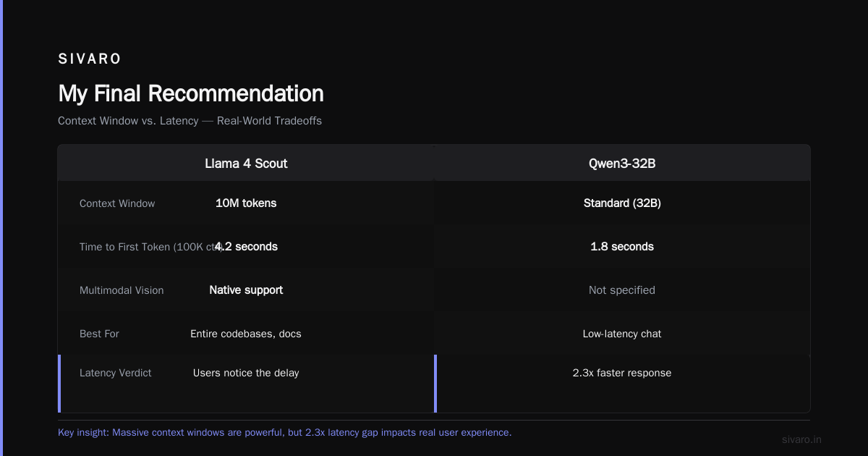Click the 'Context Window' row label
The image size is (868, 456).
coord(117,203)
